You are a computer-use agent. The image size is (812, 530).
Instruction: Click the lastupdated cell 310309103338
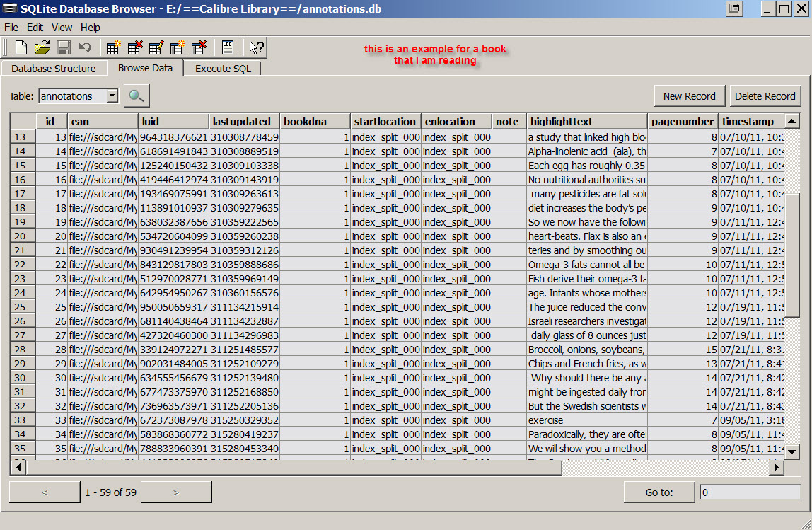[x=245, y=166]
